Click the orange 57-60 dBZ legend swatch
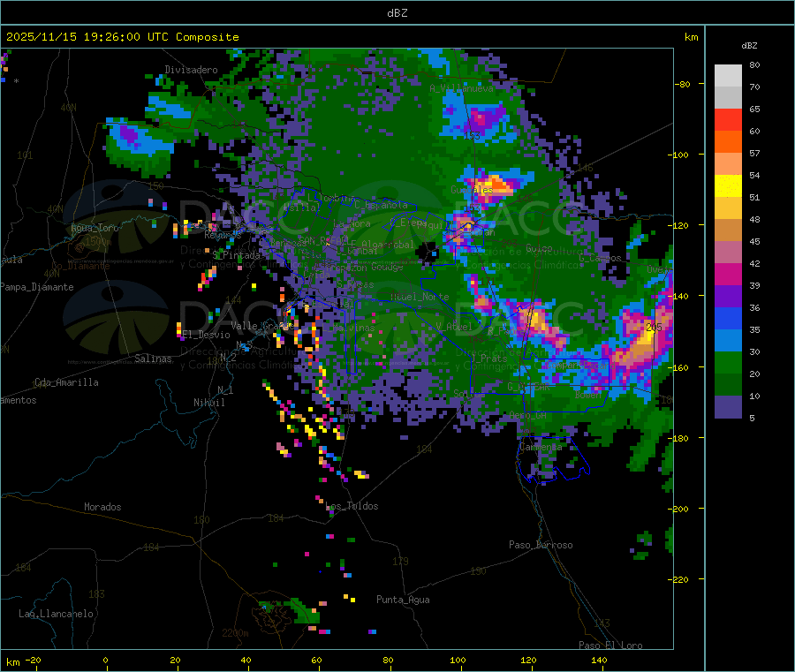 coord(728,142)
